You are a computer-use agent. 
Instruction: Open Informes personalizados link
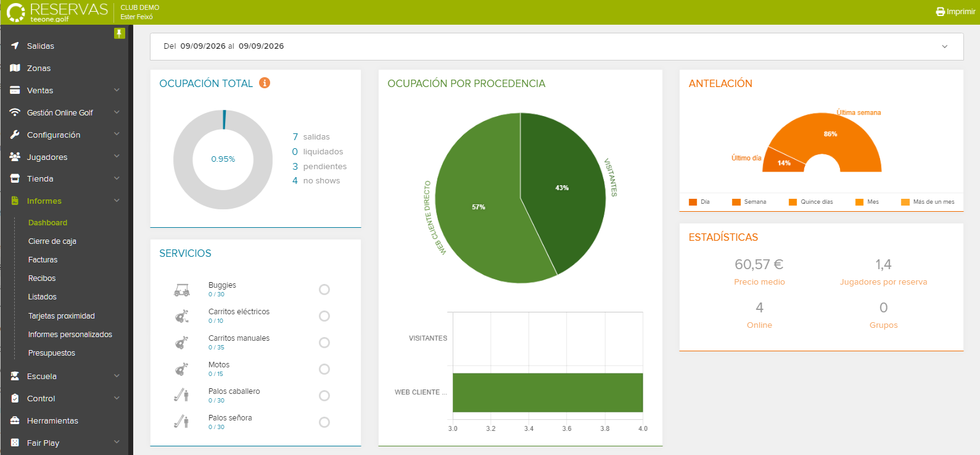click(70, 335)
